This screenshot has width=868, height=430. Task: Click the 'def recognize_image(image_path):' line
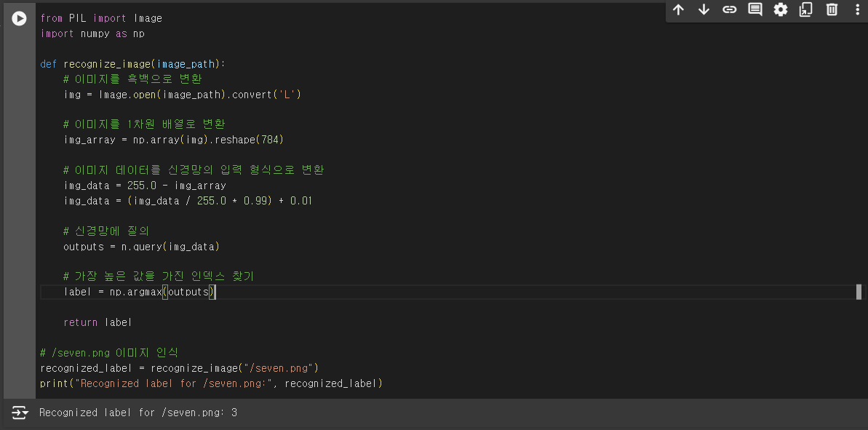pos(133,64)
